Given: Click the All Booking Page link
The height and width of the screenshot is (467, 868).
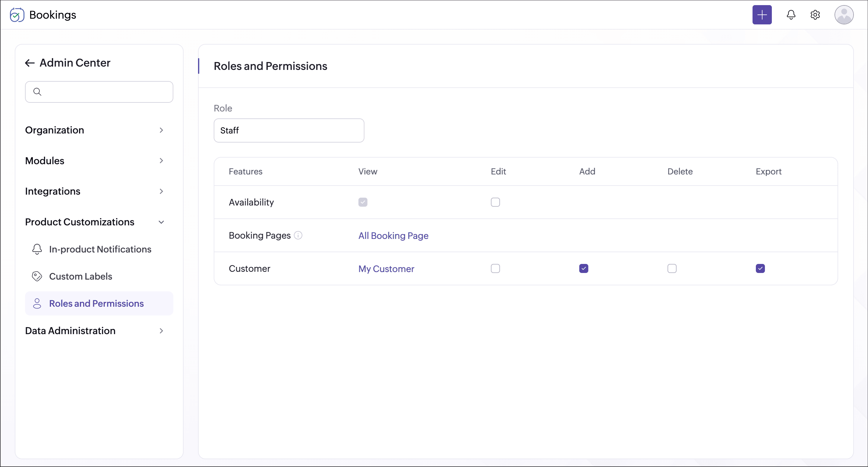Looking at the screenshot, I should click(x=393, y=236).
